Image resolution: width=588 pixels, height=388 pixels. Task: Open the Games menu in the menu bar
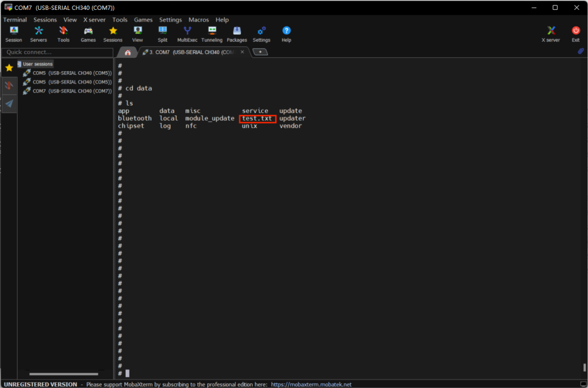coord(143,20)
